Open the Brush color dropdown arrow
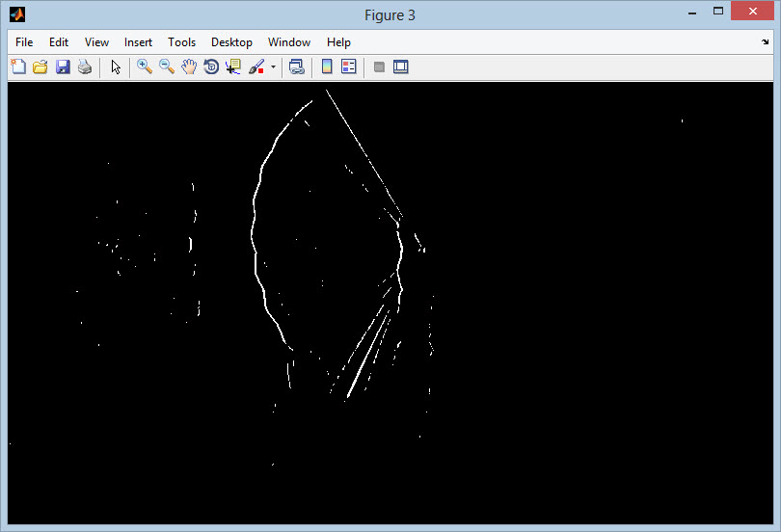The image size is (781, 532). pyautogui.click(x=273, y=66)
